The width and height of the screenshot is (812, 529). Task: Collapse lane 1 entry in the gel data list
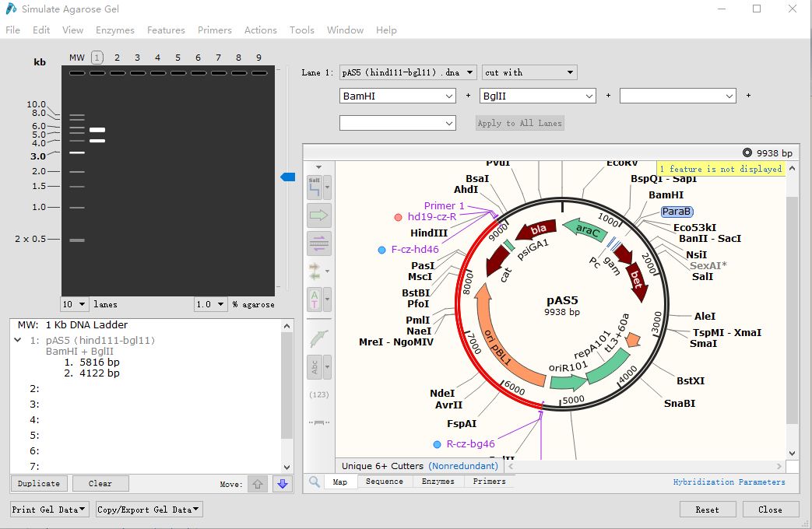click(x=18, y=340)
